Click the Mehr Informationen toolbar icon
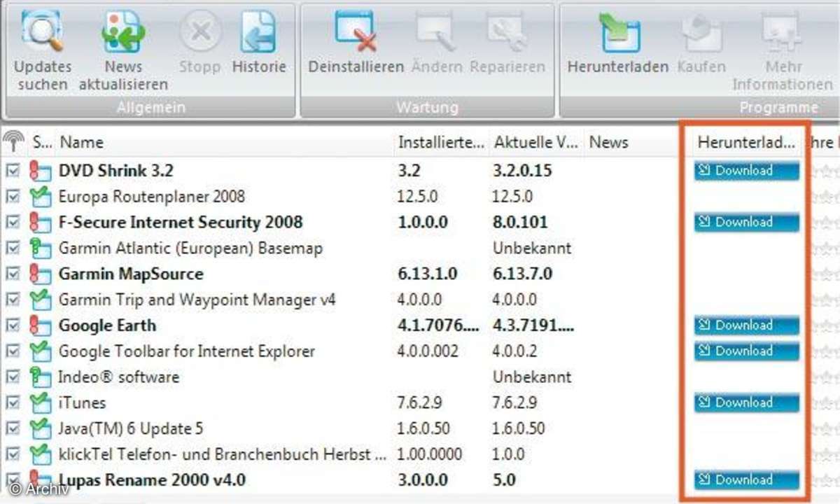This screenshot has height=504, width=840. tap(782, 33)
